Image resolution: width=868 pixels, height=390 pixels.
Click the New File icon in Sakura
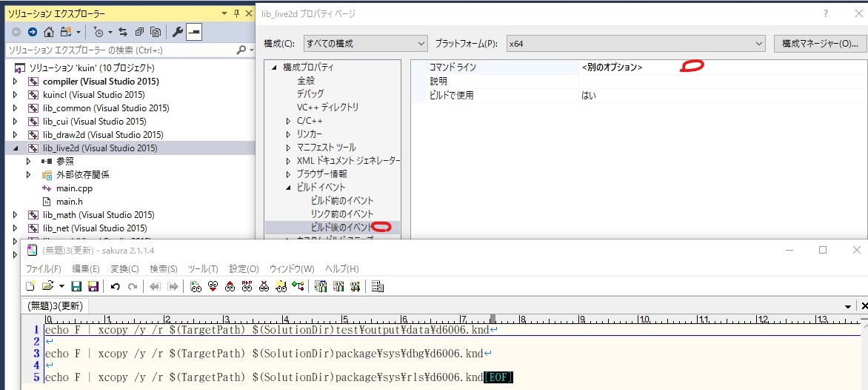pyautogui.click(x=30, y=286)
